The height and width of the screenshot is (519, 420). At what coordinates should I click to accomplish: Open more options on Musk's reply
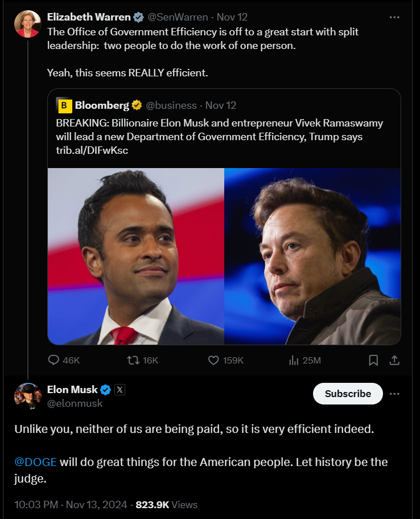coord(394,394)
